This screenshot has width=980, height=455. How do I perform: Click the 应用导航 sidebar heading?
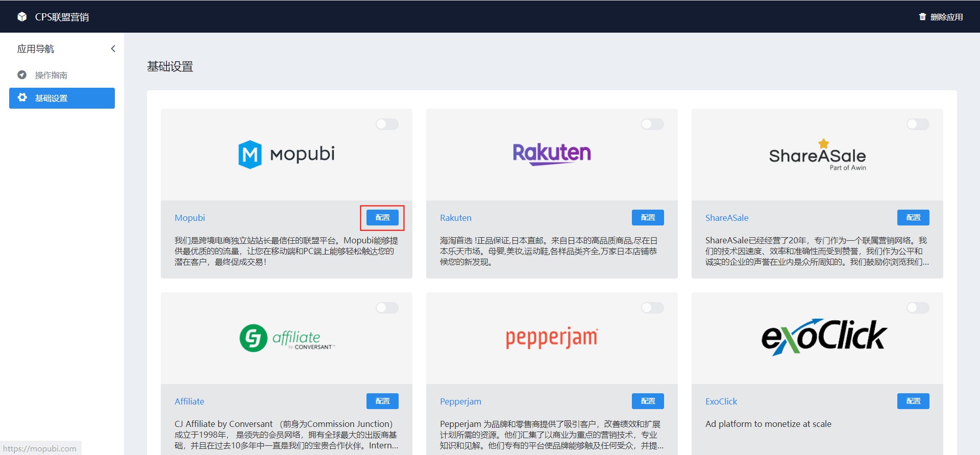[36, 49]
